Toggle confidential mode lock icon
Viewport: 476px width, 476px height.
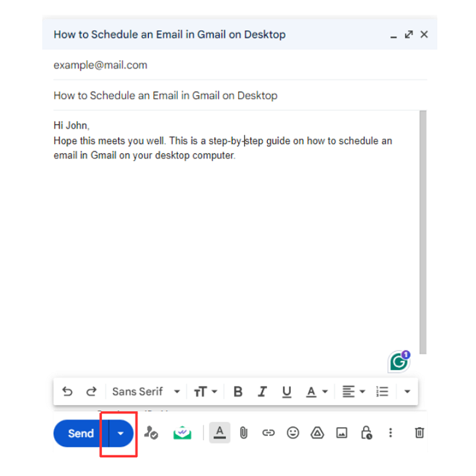point(366,432)
